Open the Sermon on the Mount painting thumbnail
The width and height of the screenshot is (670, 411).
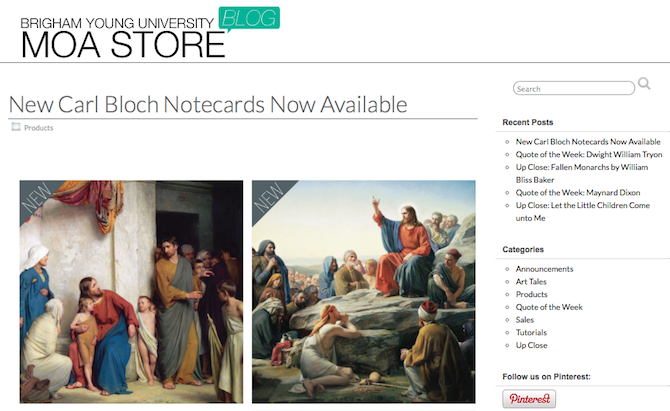(x=364, y=292)
